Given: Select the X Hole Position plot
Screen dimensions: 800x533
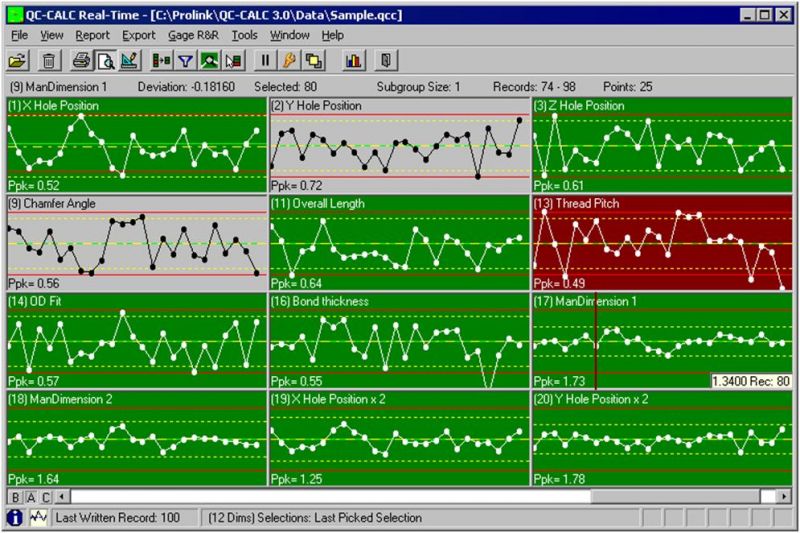Looking at the screenshot, I should coord(137,144).
